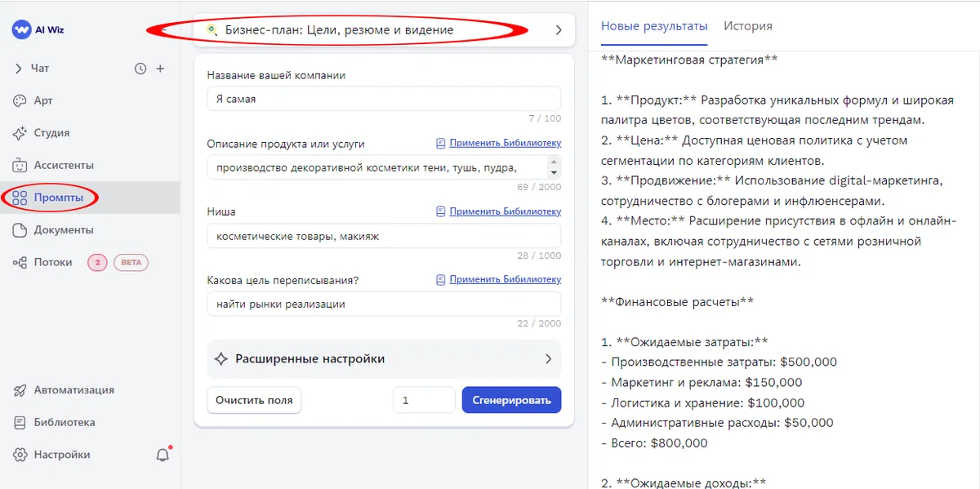Start a new chat with the plus icon

[160, 68]
